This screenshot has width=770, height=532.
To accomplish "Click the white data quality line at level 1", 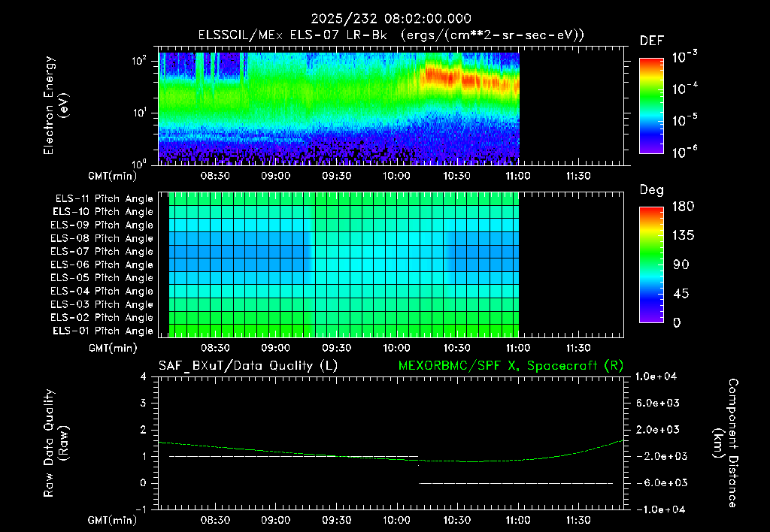I will (294, 456).
